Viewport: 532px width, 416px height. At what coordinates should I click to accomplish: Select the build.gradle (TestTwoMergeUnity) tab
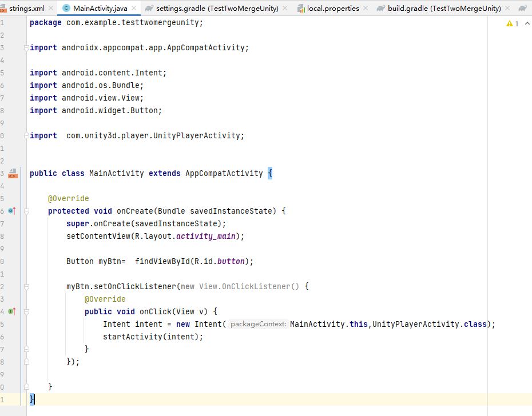(443, 9)
